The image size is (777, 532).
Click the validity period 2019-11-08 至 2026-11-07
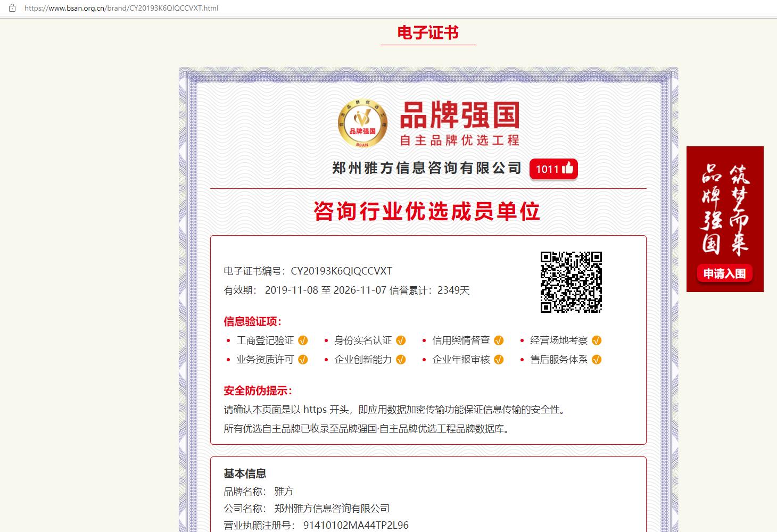(x=325, y=290)
